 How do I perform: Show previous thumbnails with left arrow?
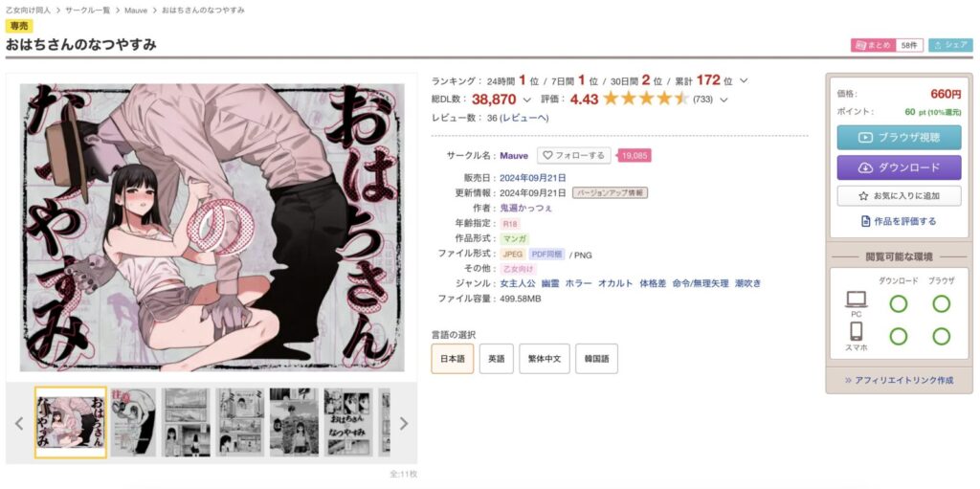[19, 423]
